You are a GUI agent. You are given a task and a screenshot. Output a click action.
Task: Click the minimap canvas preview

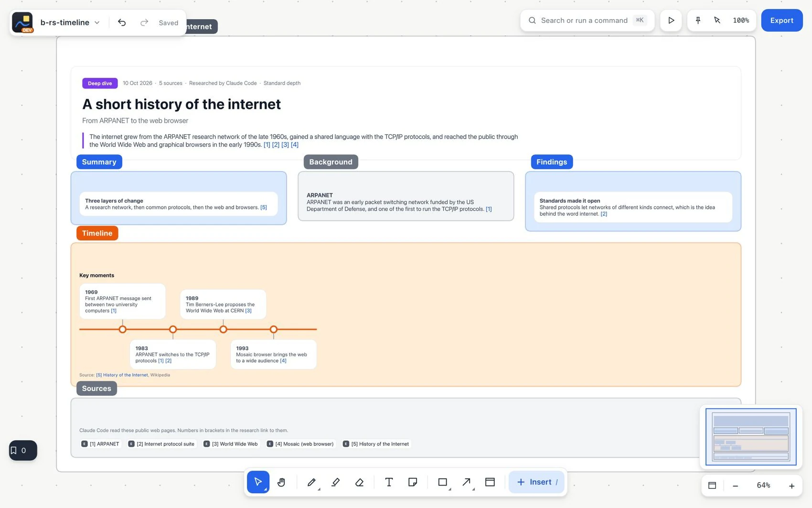(x=751, y=437)
